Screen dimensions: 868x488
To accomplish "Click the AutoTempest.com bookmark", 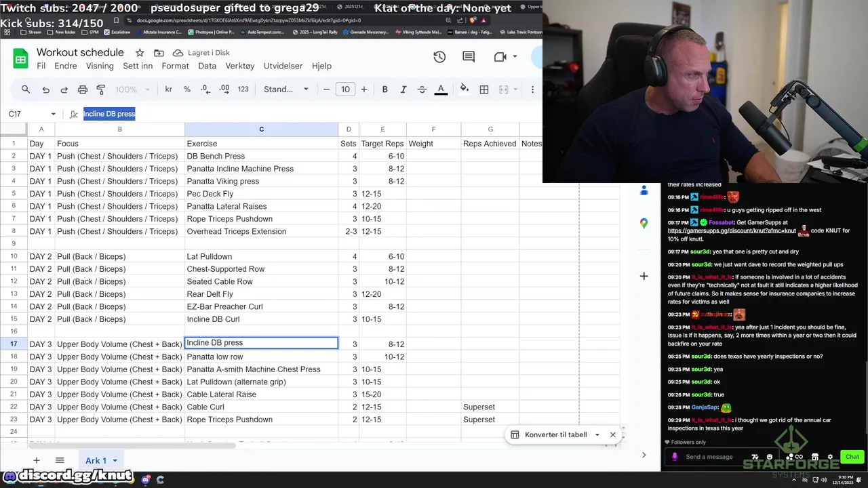I will [x=261, y=32].
